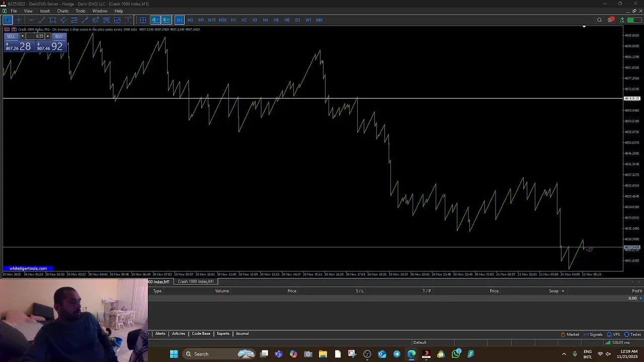Decrease lot volume with the down arrow
Viewport: 644px width, 362px height.
pos(22,36)
